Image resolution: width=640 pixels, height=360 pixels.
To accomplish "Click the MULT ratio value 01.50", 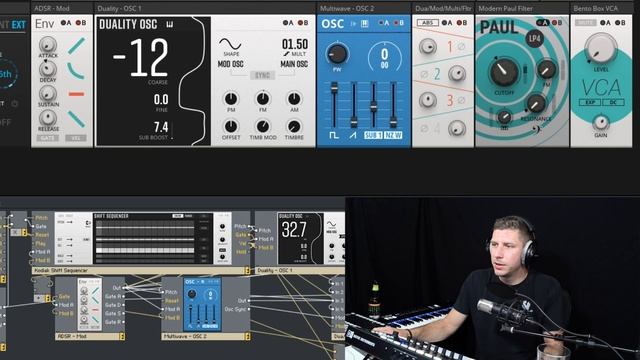I will [295, 44].
